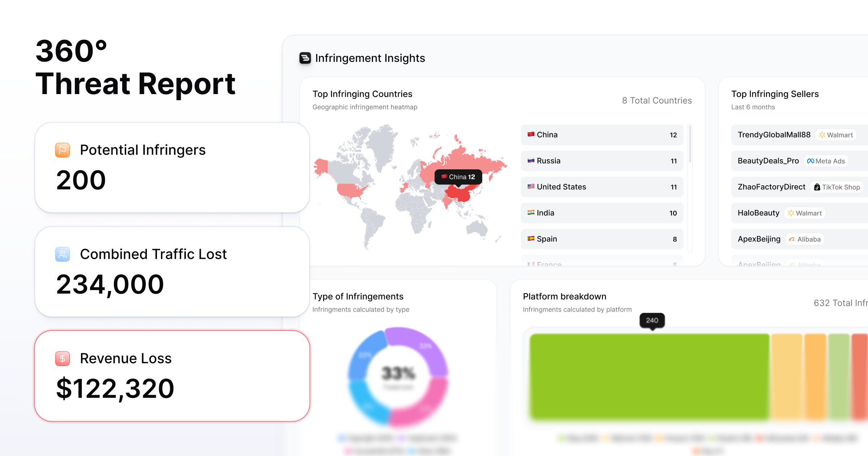Open the ZhaoFactoryDirect seller entry

771,187
